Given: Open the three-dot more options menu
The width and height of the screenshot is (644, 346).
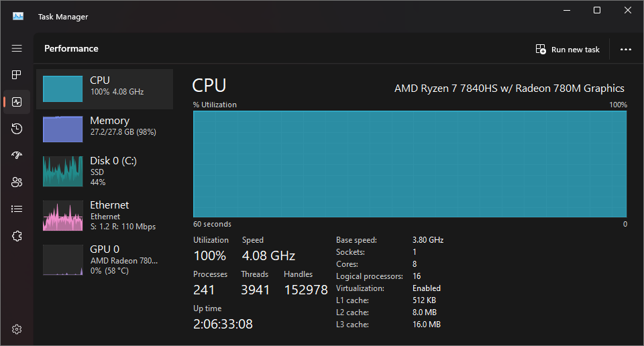Looking at the screenshot, I should point(625,49).
